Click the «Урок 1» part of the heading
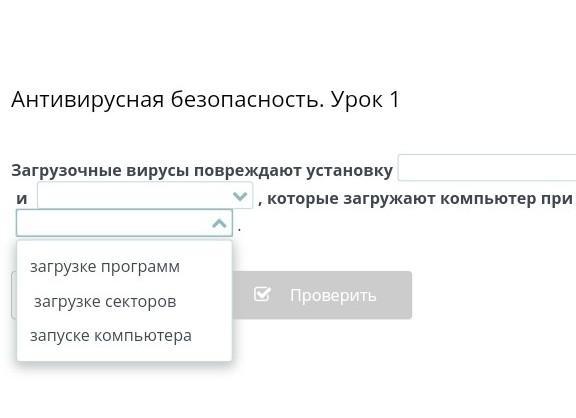This screenshot has height=418, width=576. pos(365,99)
